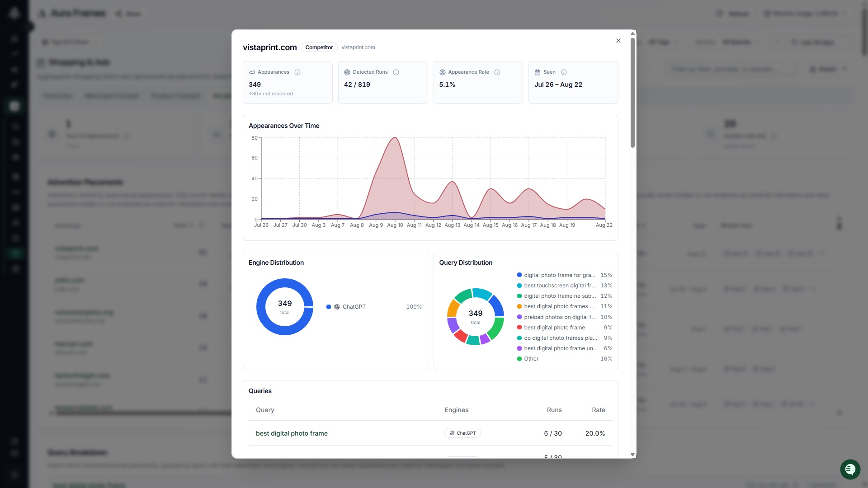Screen dimensions: 868x488
Task: Click the Rate column header
Action: 599,410
